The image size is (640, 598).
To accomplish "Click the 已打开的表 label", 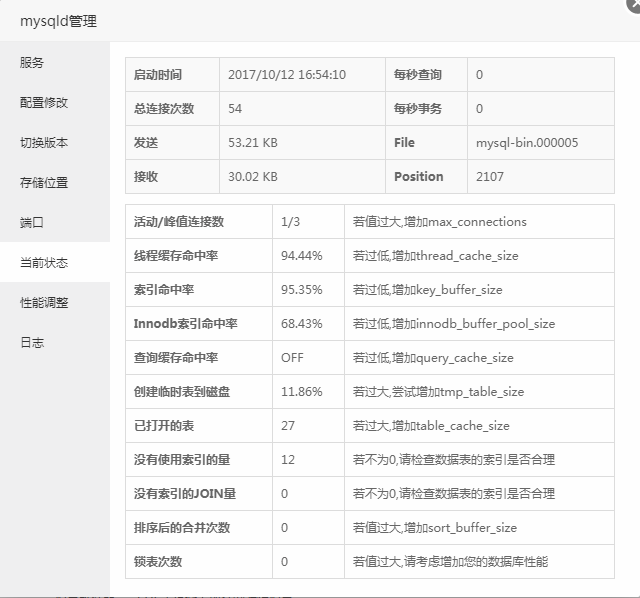I will (164, 425).
